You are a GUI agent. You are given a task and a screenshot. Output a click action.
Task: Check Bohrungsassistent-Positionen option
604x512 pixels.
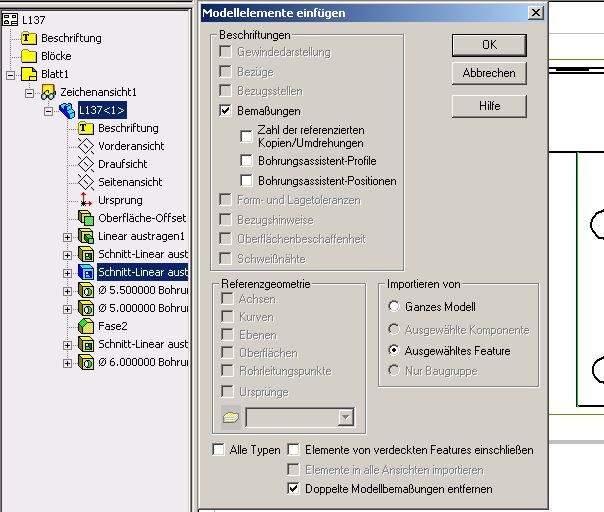(246, 181)
